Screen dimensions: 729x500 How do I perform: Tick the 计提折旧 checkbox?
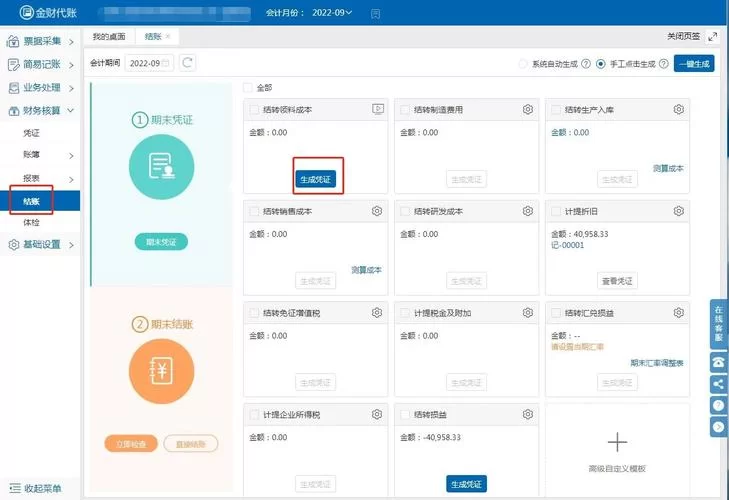[x=556, y=211]
